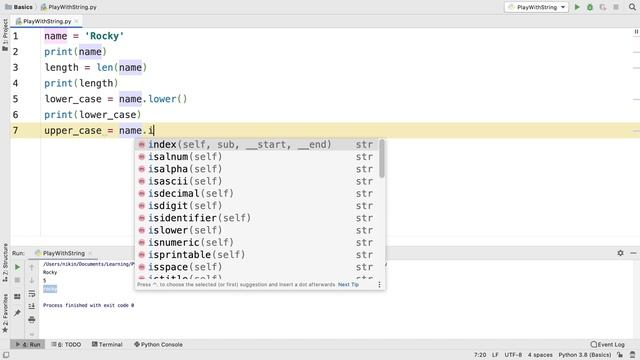Open the Python Console tab
This screenshot has width=640, height=360.
158,344
